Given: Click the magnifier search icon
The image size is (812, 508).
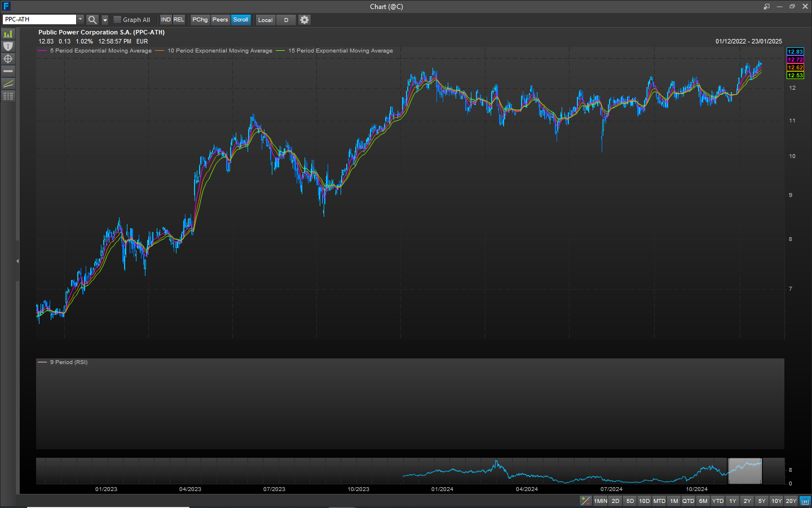Looking at the screenshot, I should tap(92, 20).
